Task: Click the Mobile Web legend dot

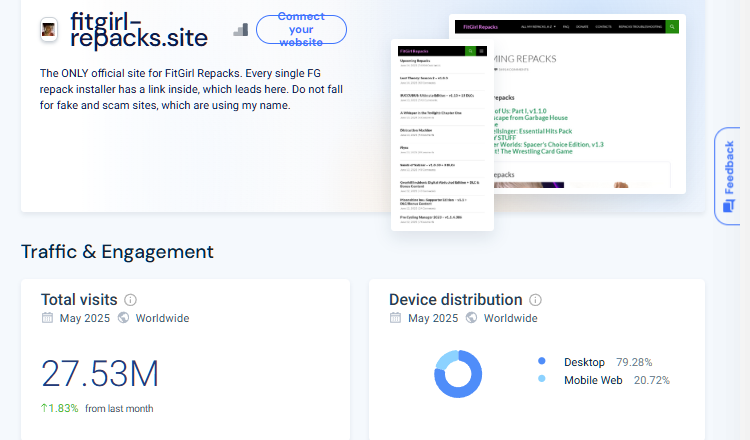Action: click(541, 379)
